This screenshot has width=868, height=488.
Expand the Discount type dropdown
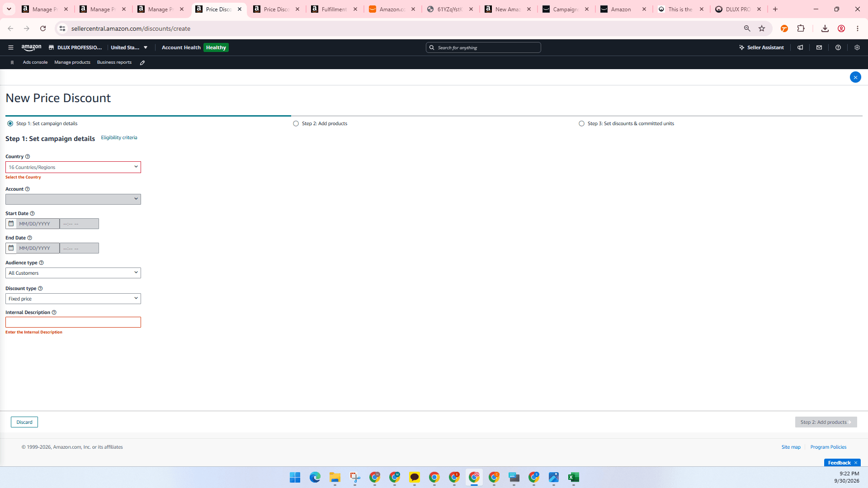tap(73, 299)
